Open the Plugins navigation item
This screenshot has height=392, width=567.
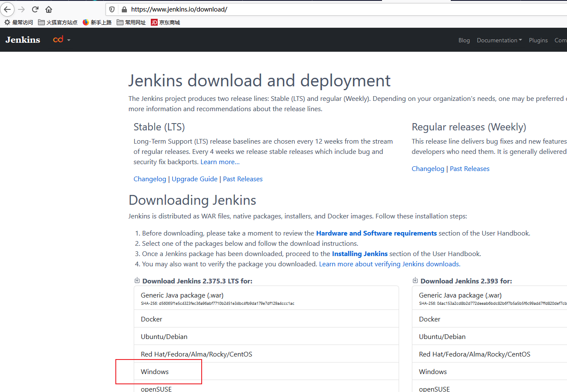538,40
